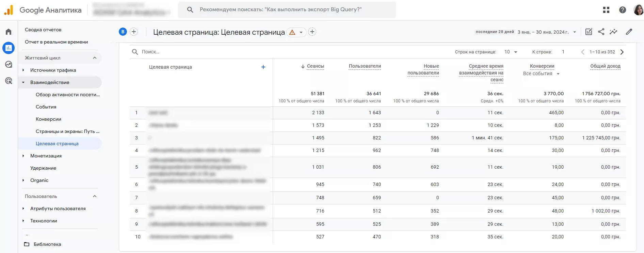
Task: Open the Advertising icon in left rail
Action: [x=9, y=81]
